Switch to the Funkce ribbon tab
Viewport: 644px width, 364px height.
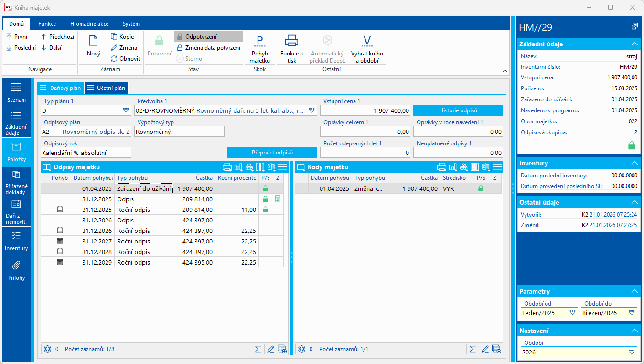[47, 24]
